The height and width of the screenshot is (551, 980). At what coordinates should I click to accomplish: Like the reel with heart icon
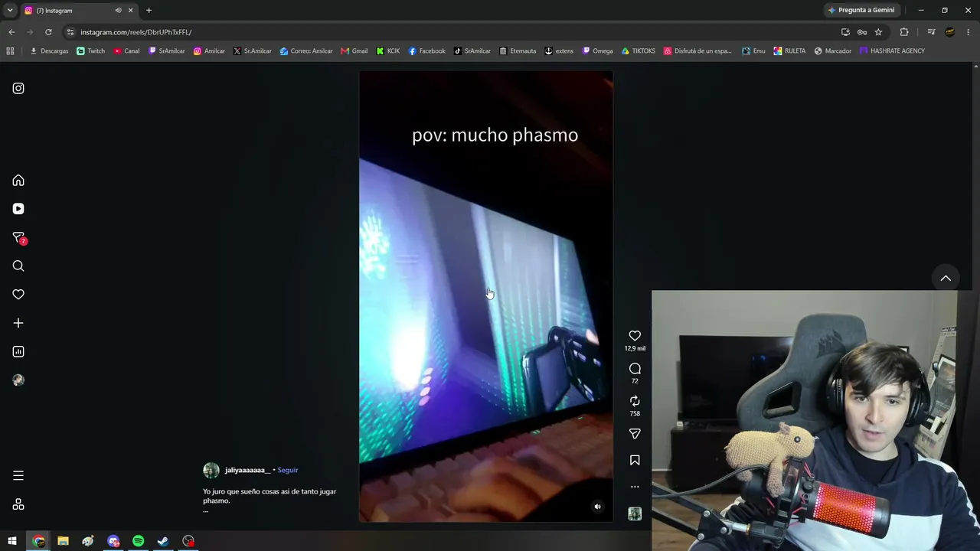635,336
